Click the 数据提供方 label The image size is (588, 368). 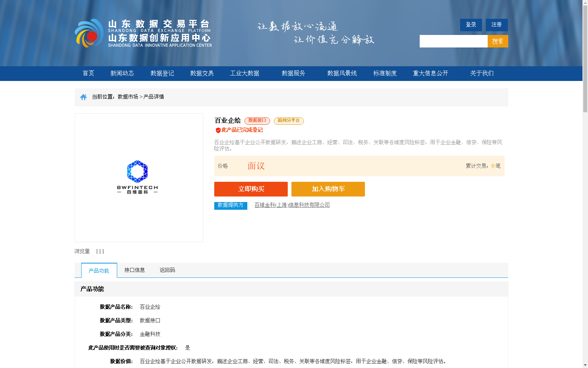[231, 205]
